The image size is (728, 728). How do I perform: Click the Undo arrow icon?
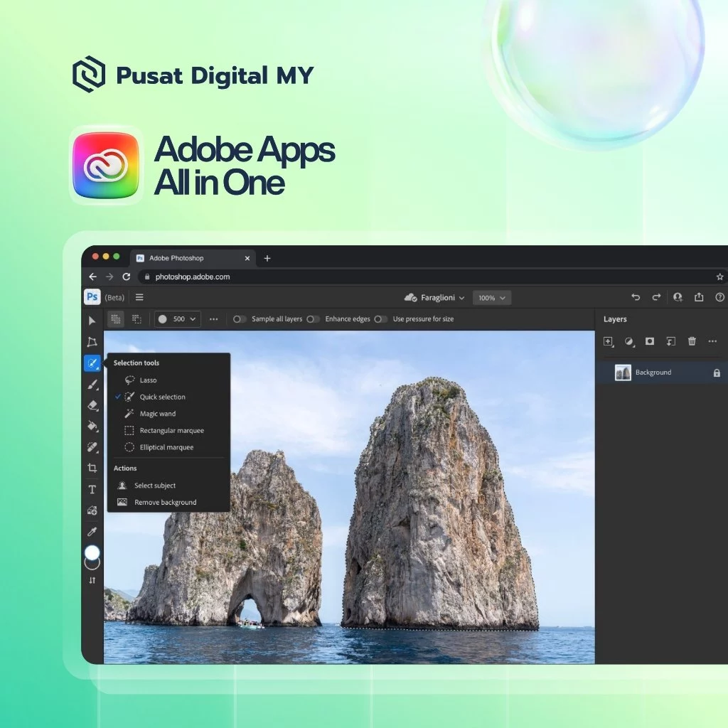636,297
